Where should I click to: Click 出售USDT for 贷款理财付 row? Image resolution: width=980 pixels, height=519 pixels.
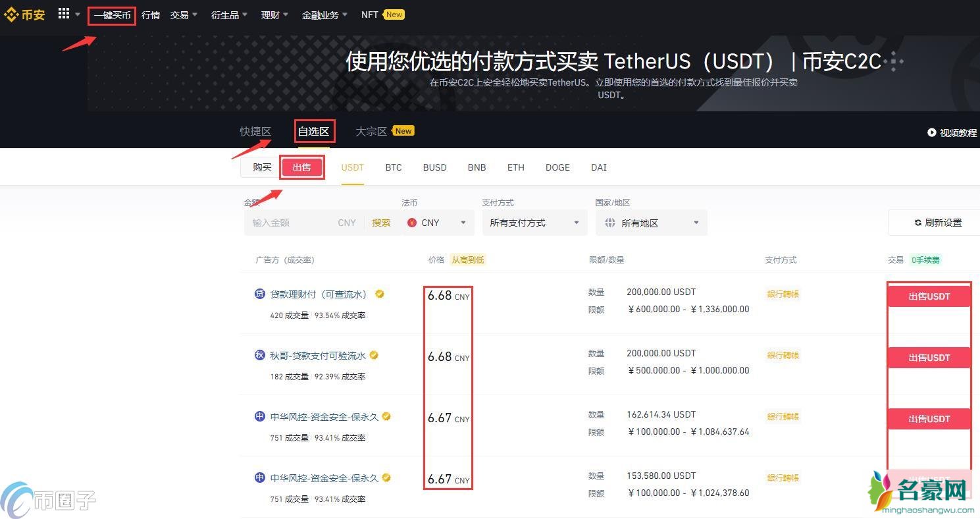(929, 296)
